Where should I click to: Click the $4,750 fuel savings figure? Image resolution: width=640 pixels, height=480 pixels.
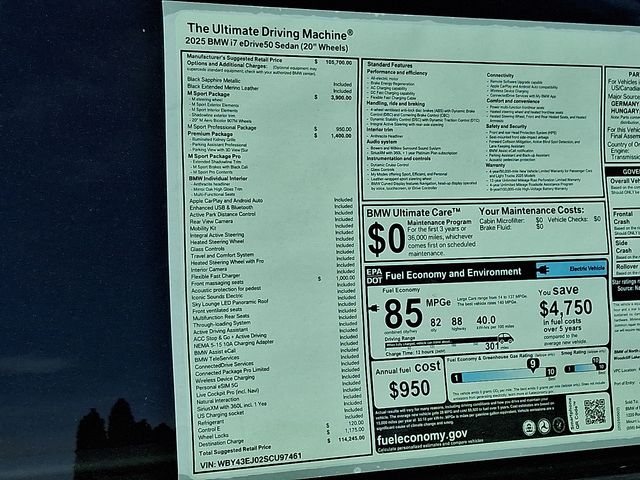tap(565, 308)
